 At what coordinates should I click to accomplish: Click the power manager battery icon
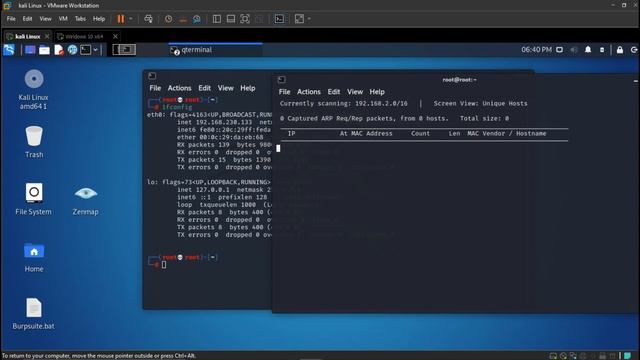click(x=602, y=50)
